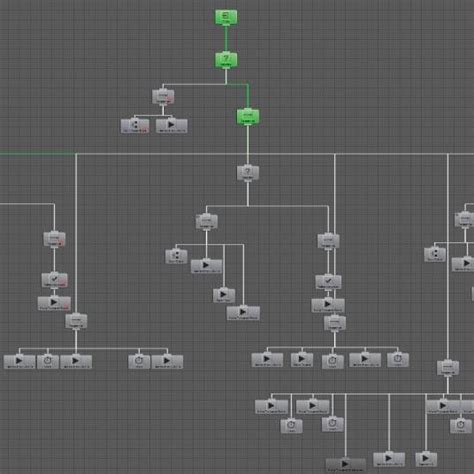Screen dimensions: 474x474
Task: Click the red-tinted sequence node on the left
Action: pos(54,239)
